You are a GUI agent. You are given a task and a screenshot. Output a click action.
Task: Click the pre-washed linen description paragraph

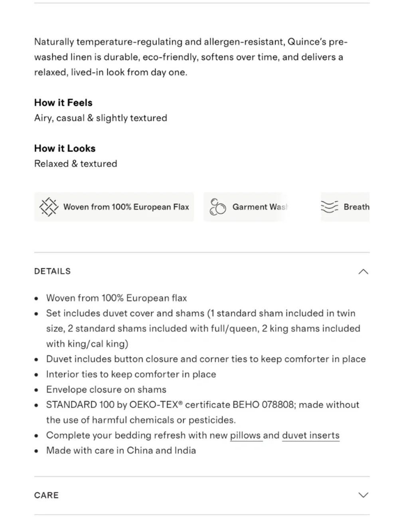pos(191,57)
